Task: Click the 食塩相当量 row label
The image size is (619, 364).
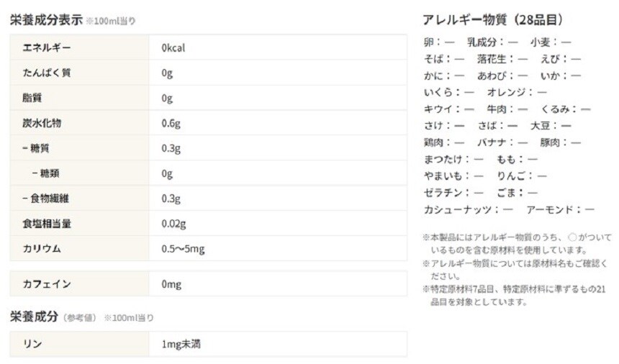Action: click(47, 224)
